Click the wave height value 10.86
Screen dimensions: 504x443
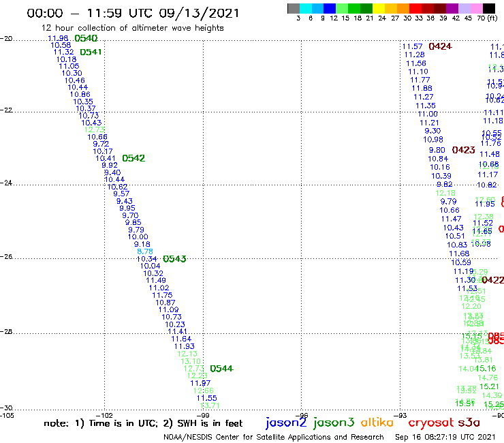tap(80, 94)
